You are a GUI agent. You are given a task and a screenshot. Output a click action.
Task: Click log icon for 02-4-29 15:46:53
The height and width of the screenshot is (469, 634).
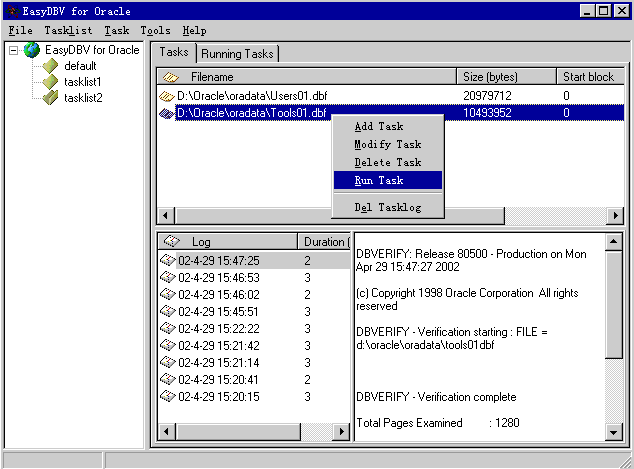(167, 277)
